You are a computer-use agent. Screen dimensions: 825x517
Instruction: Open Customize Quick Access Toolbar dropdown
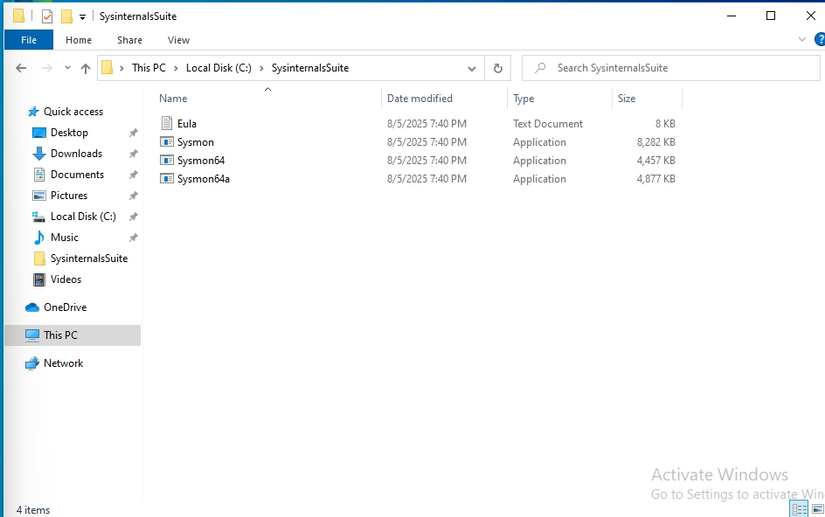(x=82, y=17)
